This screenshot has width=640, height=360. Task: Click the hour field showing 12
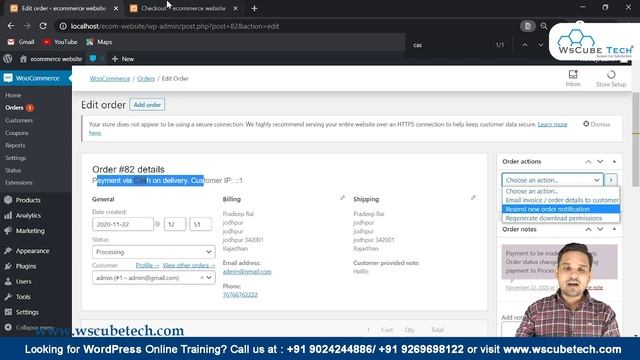pos(175,224)
